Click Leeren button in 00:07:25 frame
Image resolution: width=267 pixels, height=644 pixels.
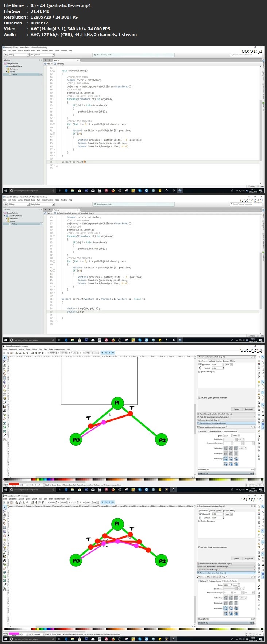click(237, 559)
